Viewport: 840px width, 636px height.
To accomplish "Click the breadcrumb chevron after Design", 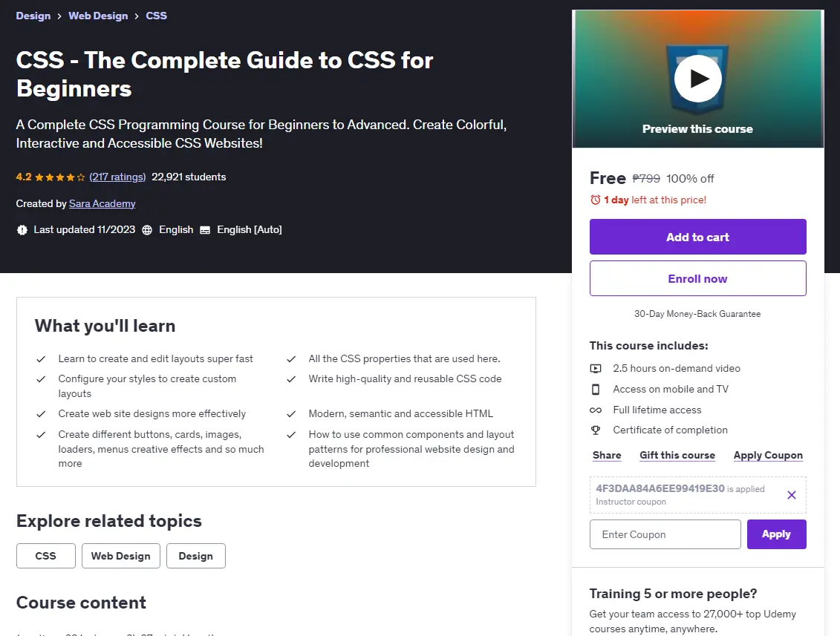I will (x=59, y=16).
